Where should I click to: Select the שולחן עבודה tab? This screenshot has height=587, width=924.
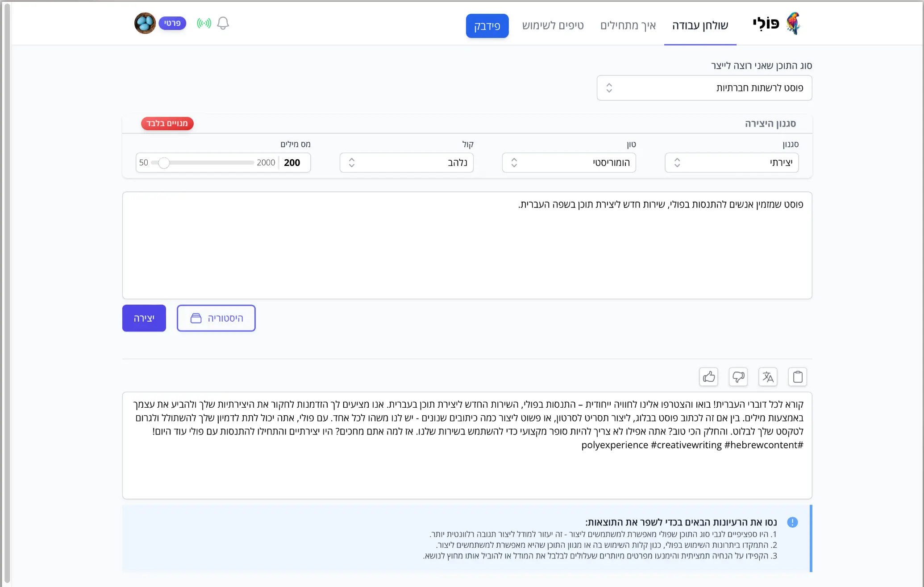[700, 25]
